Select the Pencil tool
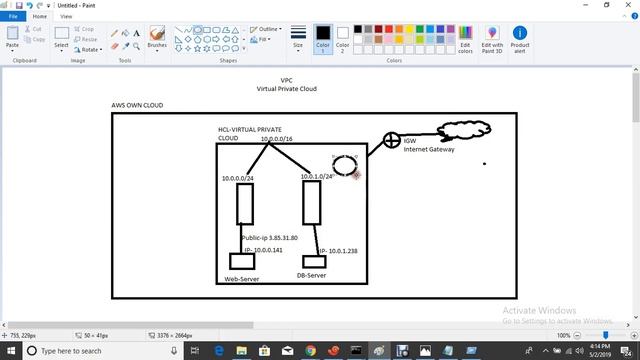 point(115,33)
